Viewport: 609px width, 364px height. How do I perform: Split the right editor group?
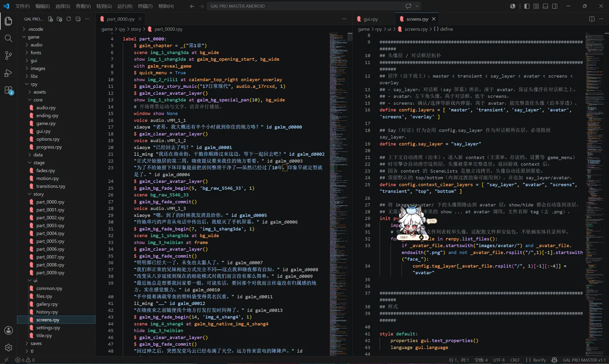592,19
